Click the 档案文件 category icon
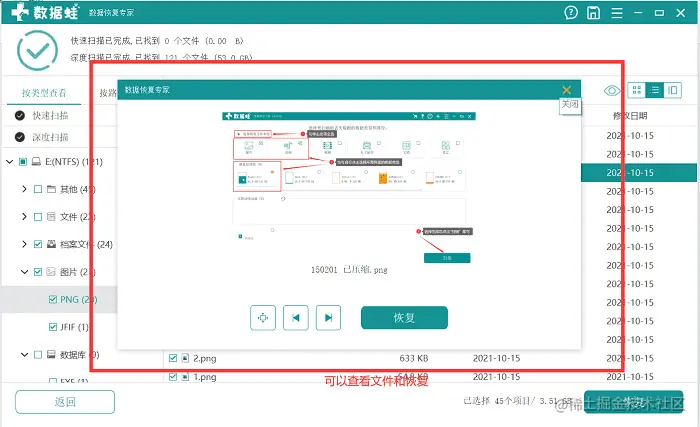The width and height of the screenshot is (700, 427). coord(51,244)
